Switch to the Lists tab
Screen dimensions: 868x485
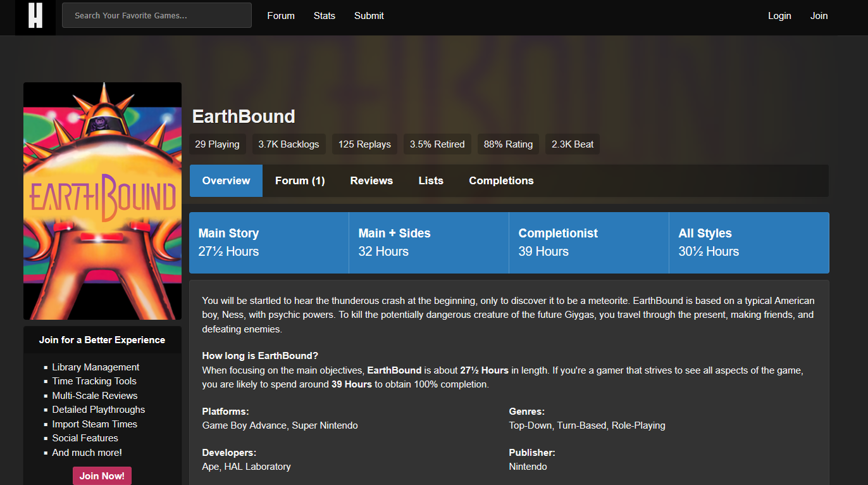431,180
